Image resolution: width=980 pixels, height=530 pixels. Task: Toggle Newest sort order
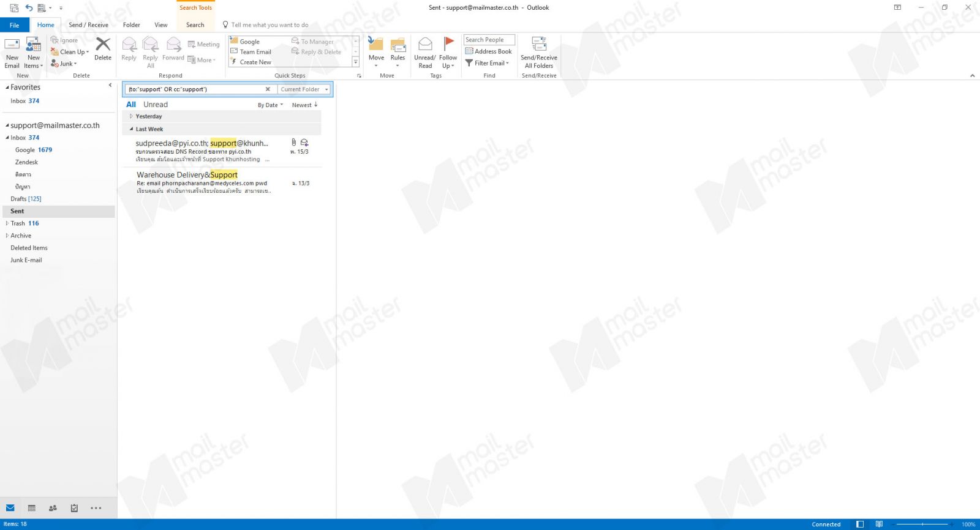pyautogui.click(x=304, y=105)
